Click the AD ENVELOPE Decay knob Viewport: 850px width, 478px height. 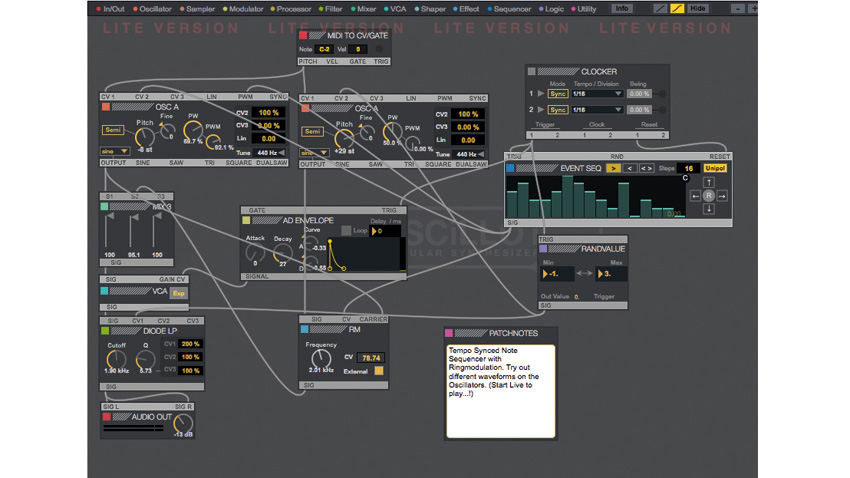pos(282,253)
